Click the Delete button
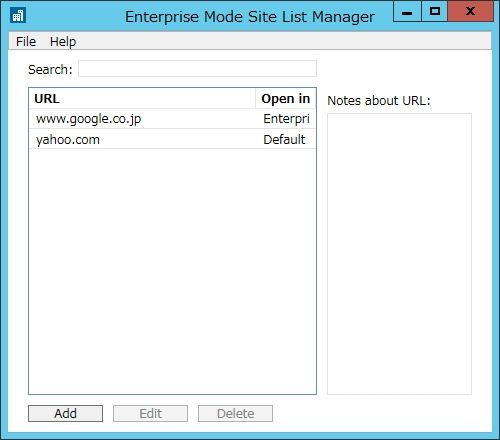The width and height of the screenshot is (500, 440). pos(235,413)
